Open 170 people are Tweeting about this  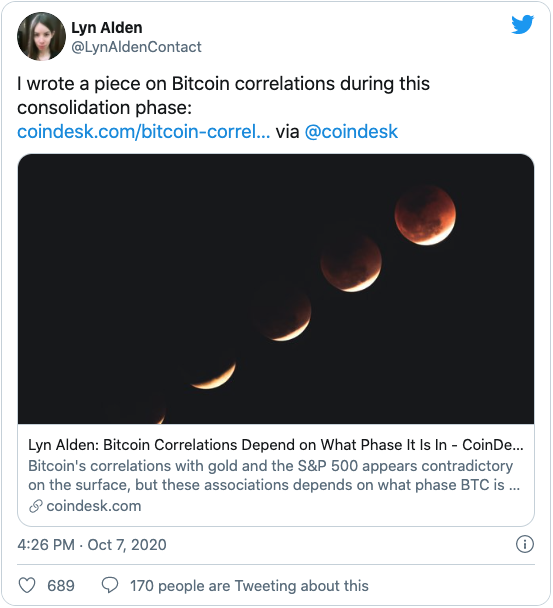point(249,586)
